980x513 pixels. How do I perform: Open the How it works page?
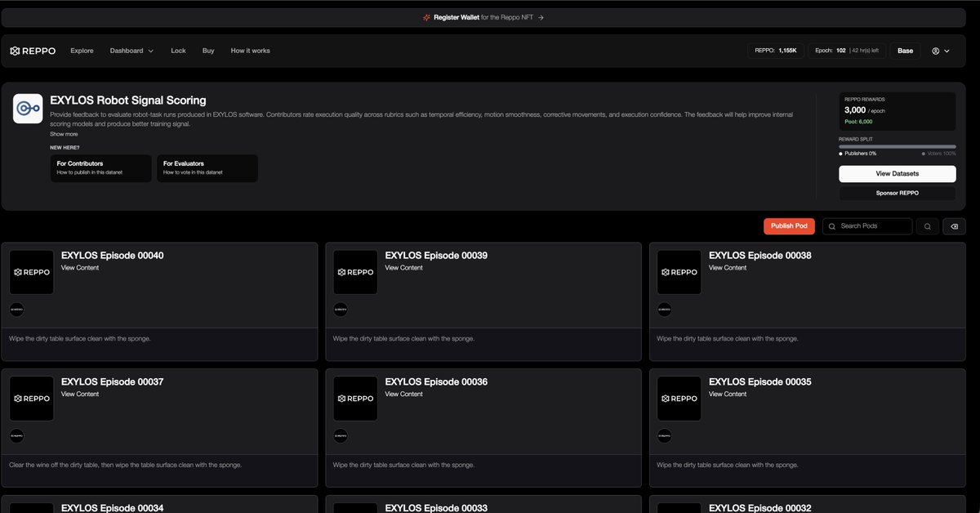[250, 51]
